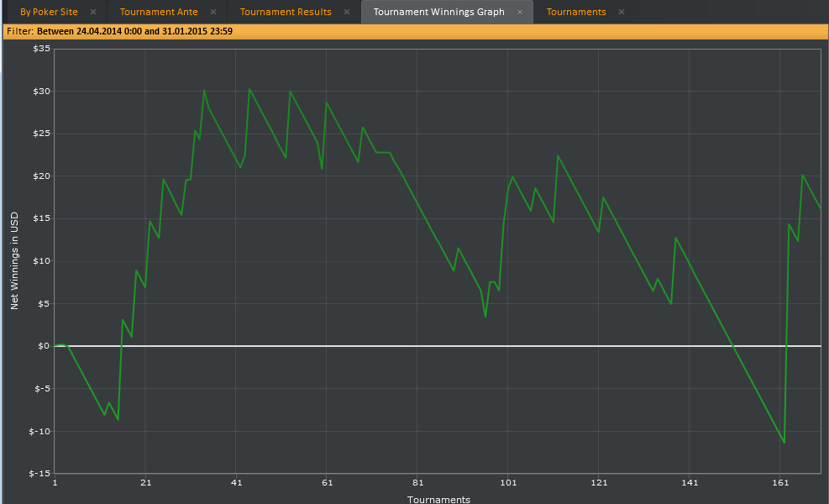Click x-axis label 141
The image size is (829, 504).
(x=690, y=482)
